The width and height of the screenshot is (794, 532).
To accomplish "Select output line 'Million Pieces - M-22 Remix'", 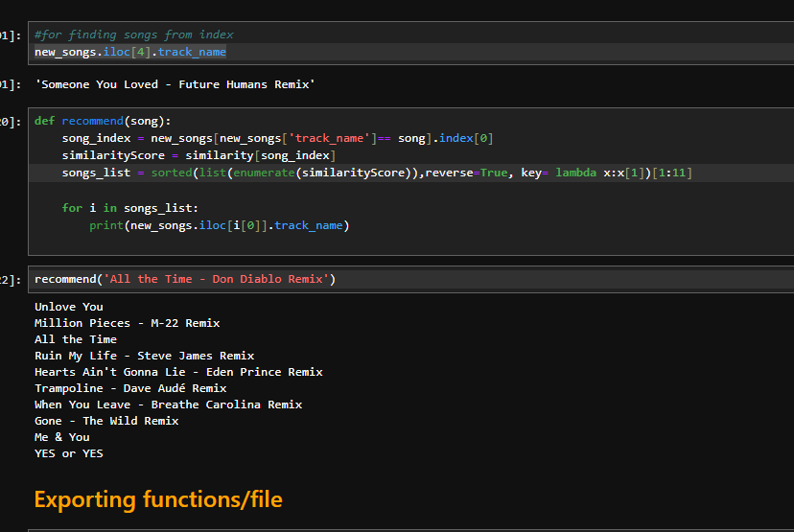I will 128,323.
